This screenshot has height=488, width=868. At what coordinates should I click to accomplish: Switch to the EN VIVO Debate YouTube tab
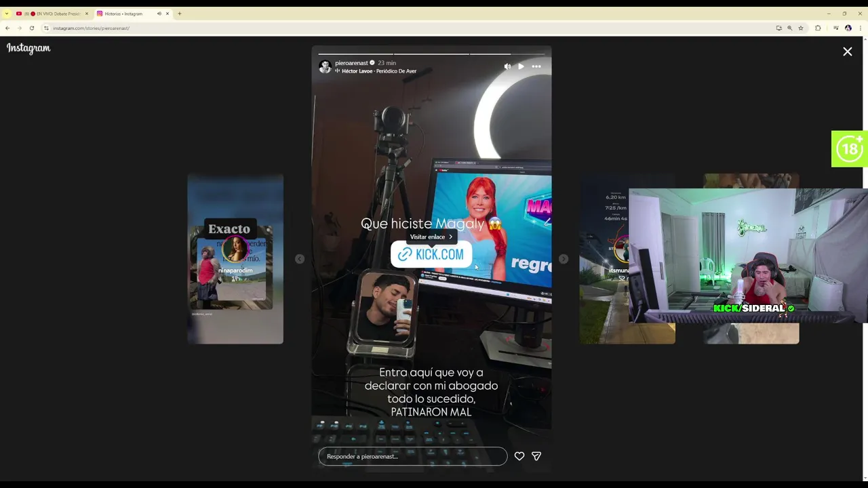(x=53, y=14)
